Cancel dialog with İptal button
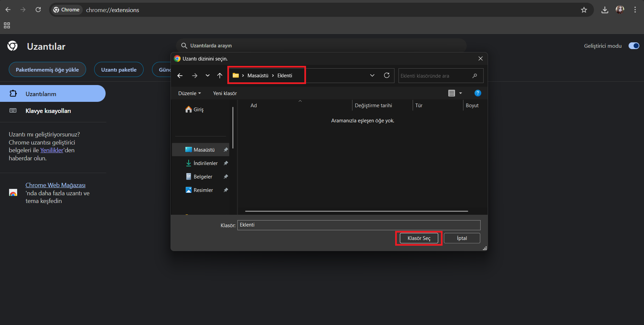 (x=462, y=238)
